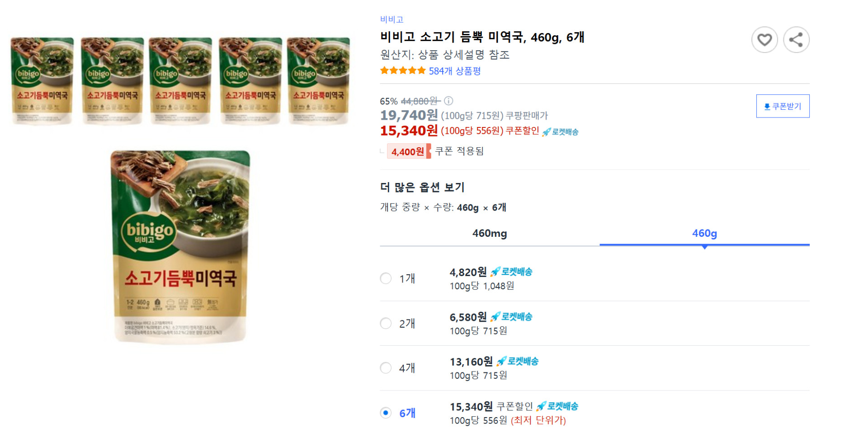The image size is (868, 437).
Task: Select the 4개 quantity radio button
Action: [386, 368]
